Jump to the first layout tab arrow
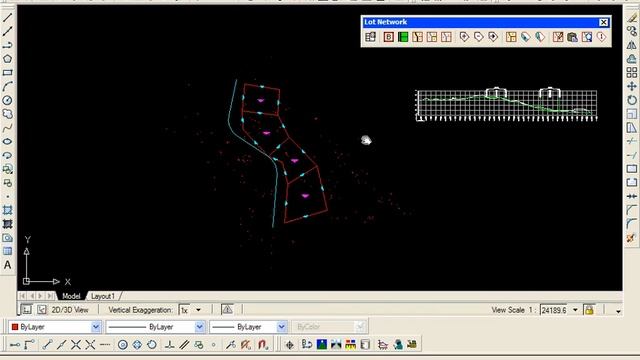The image size is (640, 360). tap(22, 296)
